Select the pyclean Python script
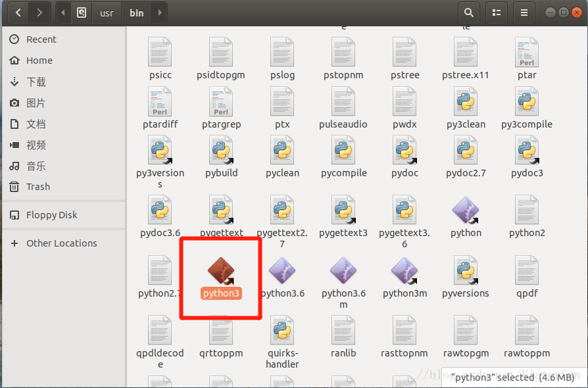The height and width of the screenshot is (388, 588). [x=282, y=157]
